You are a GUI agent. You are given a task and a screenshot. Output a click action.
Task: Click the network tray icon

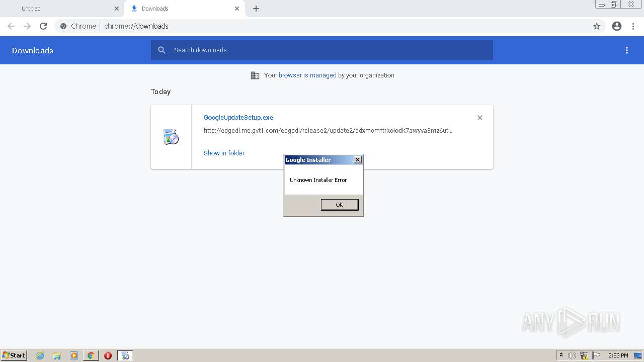(x=584, y=355)
